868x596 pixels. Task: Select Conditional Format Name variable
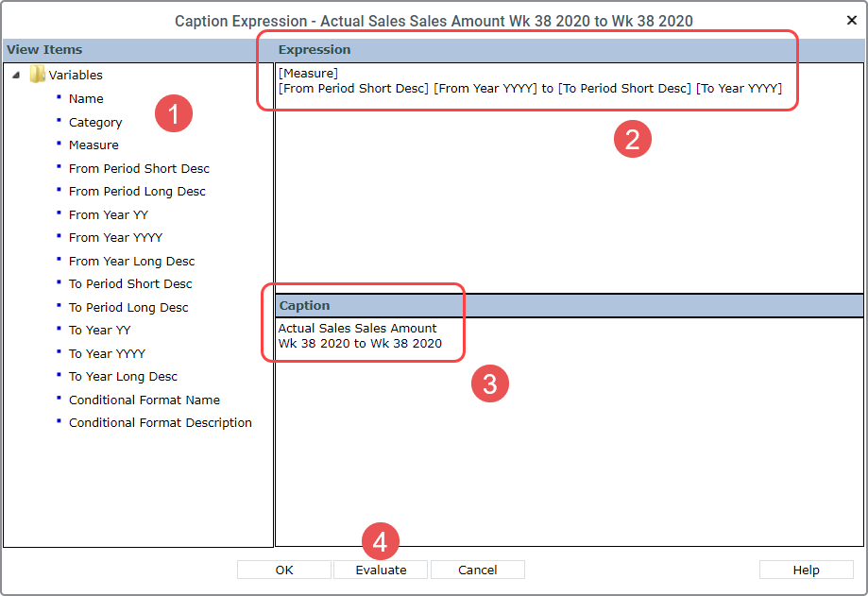(144, 400)
